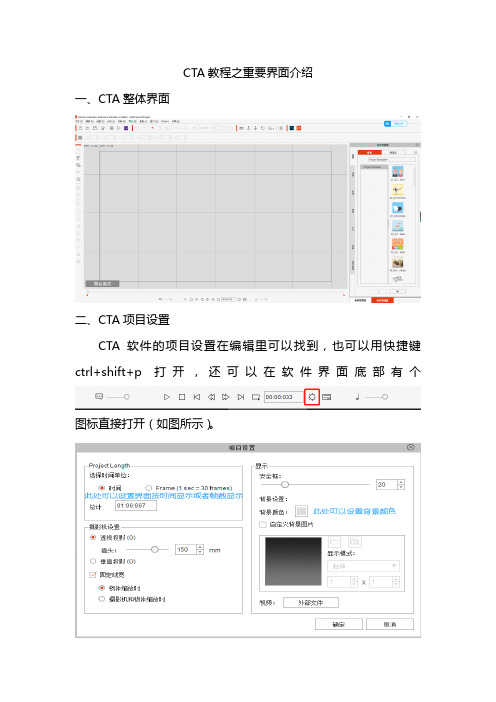Click the 取消 cancel button in dialog
The image size is (496, 702).
pyautogui.click(x=389, y=624)
